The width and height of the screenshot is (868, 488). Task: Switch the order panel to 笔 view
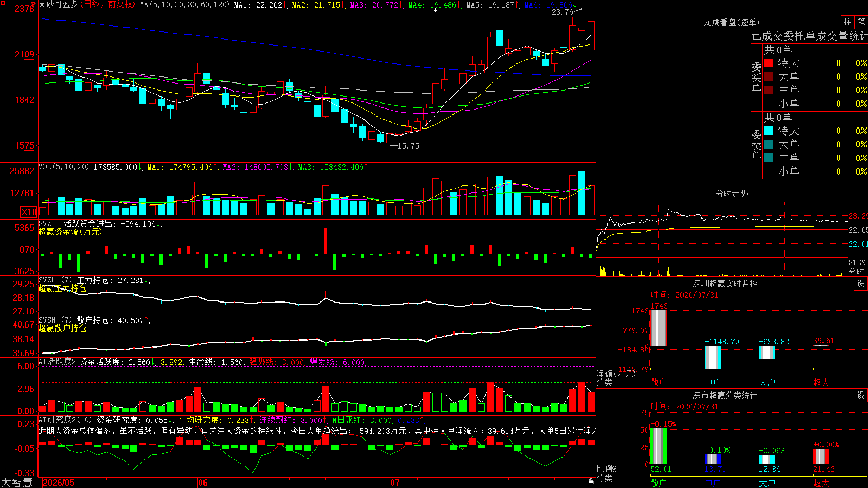861,22
